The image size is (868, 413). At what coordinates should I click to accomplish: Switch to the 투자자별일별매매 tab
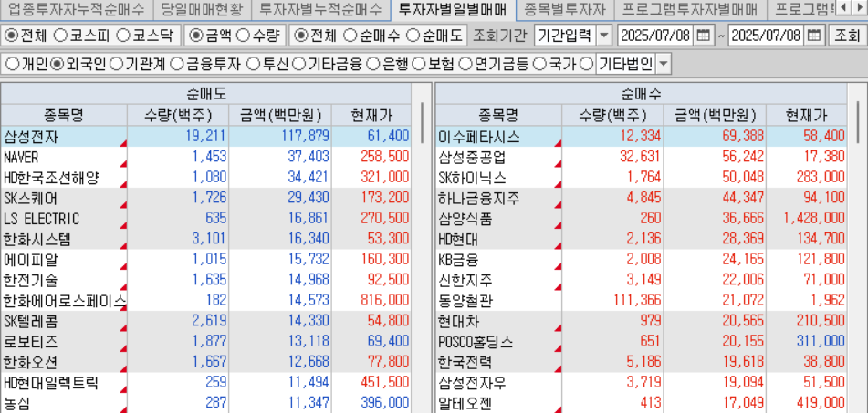453,9
